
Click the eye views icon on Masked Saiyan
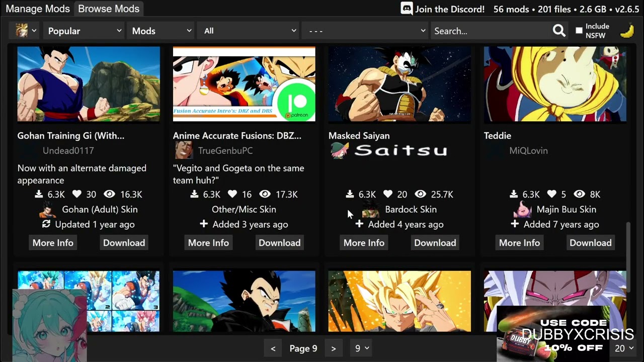[x=420, y=194]
